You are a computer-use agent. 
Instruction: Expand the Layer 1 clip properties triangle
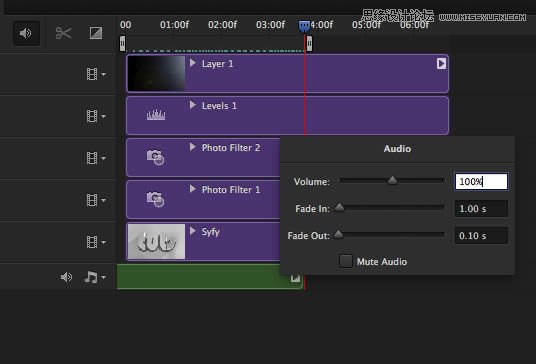click(193, 63)
